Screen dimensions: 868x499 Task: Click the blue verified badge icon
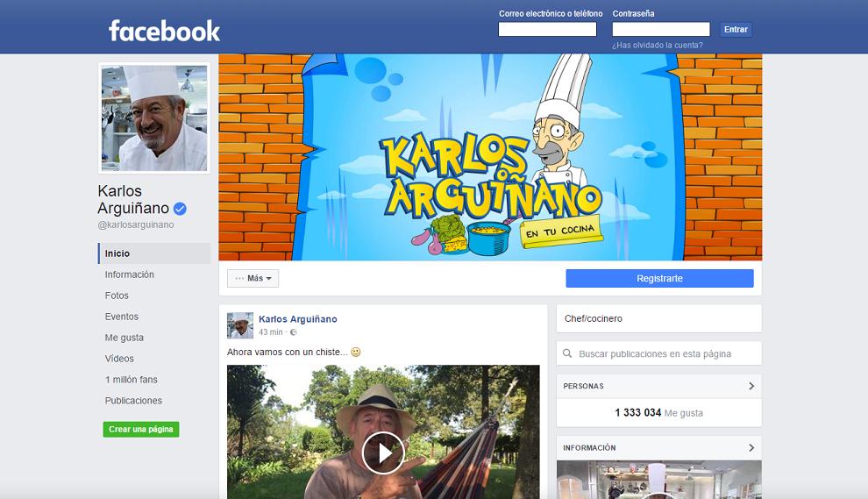pyautogui.click(x=180, y=209)
